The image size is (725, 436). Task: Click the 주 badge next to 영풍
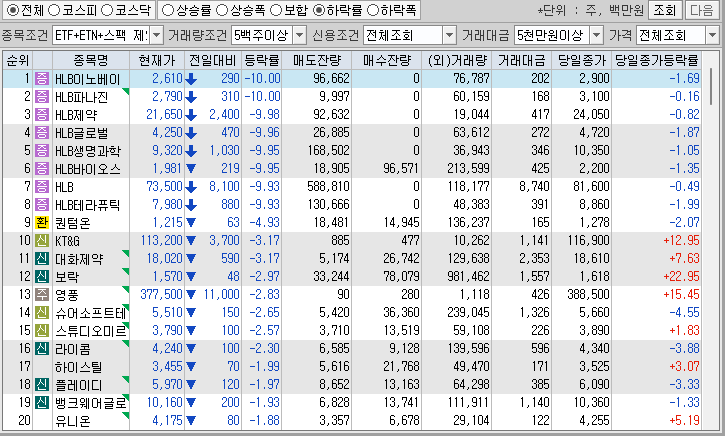pyautogui.click(x=42, y=295)
